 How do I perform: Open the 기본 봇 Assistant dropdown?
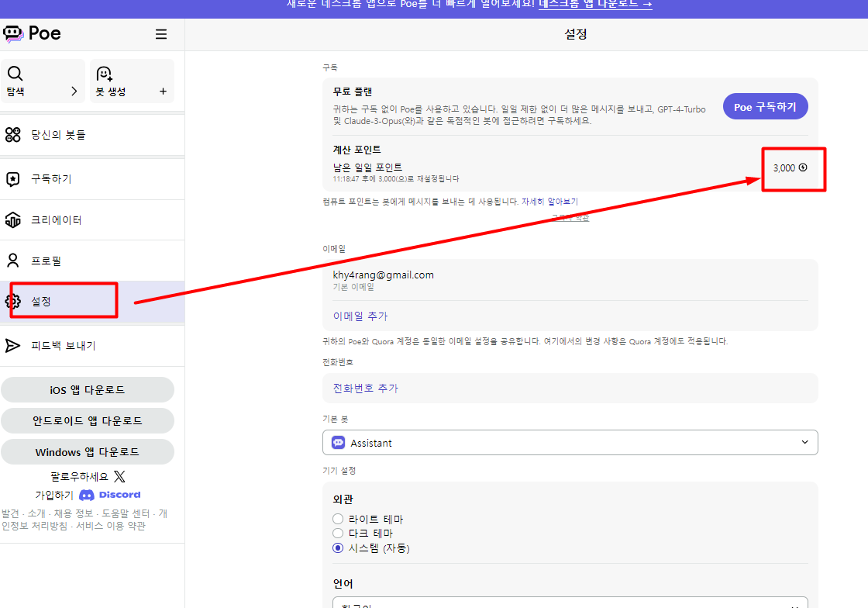[x=570, y=443]
